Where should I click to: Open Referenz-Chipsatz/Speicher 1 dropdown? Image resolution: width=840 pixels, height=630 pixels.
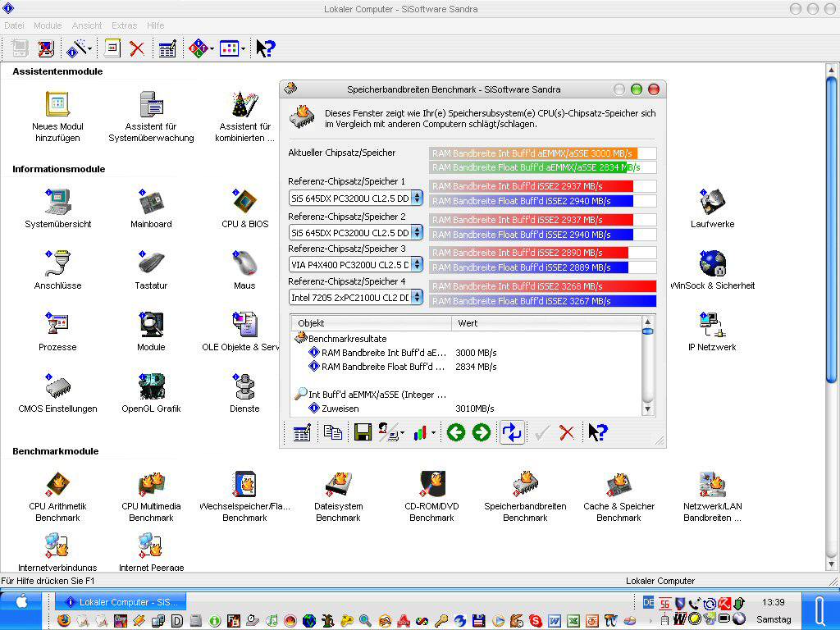coord(356,199)
